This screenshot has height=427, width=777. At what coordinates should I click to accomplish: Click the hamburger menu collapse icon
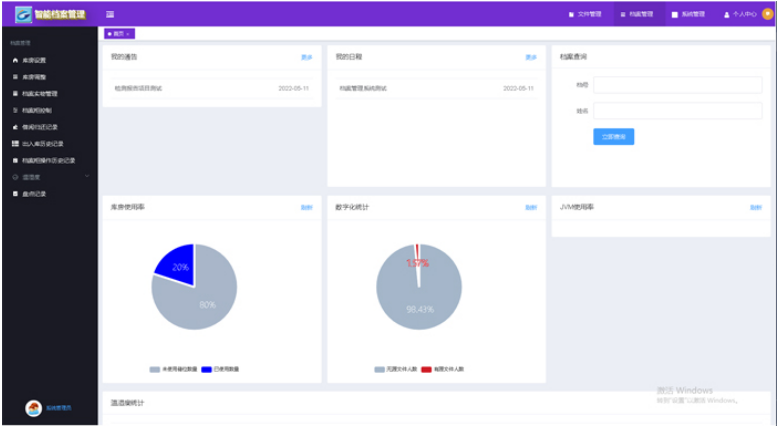(x=110, y=14)
